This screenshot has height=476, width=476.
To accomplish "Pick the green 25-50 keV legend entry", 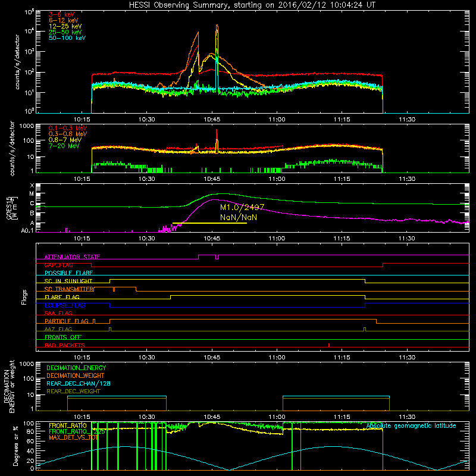I will pyautogui.click(x=65, y=32).
